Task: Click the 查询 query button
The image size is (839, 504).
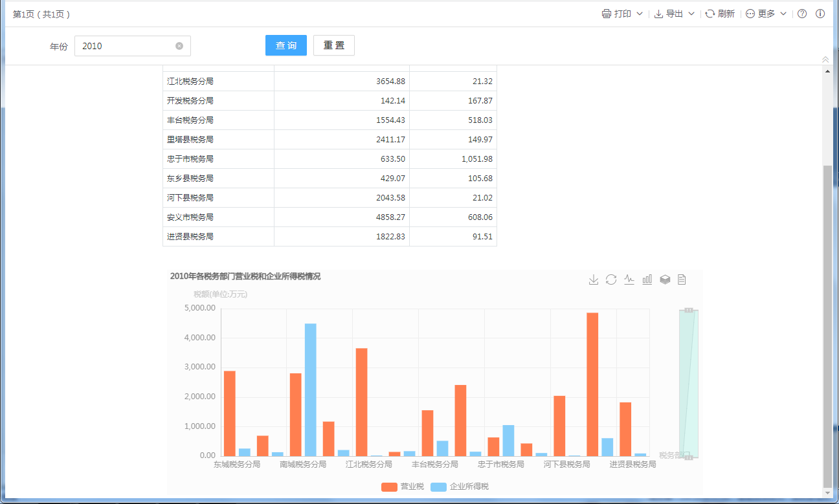Action: (286, 45)
